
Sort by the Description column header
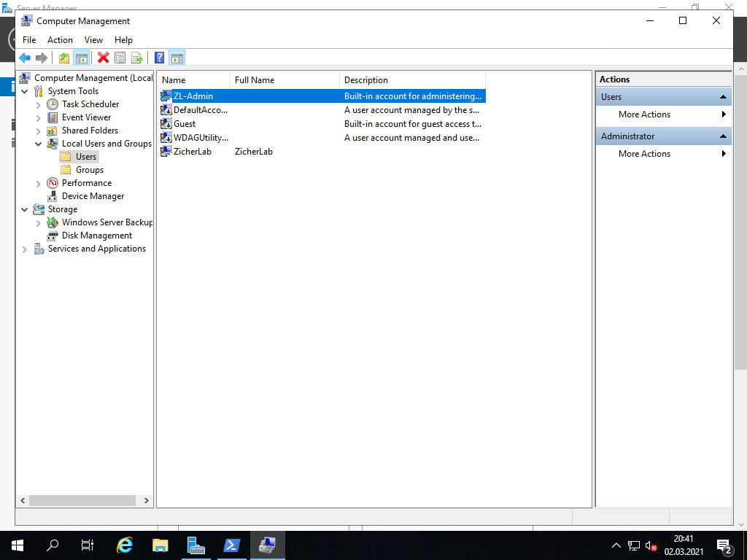412,80
